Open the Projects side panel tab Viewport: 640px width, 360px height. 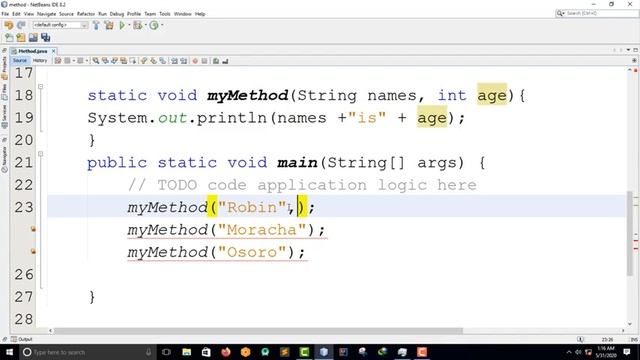coord(4,68)
